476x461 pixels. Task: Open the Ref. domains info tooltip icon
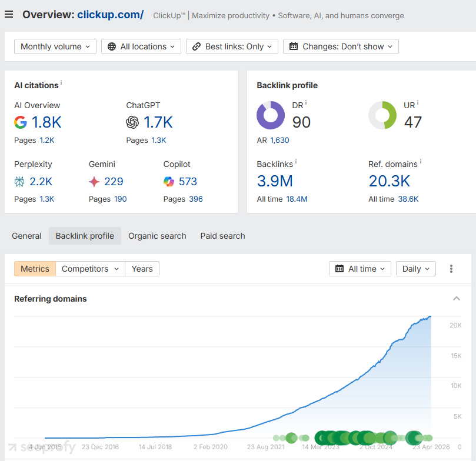[x=421, y=162]
